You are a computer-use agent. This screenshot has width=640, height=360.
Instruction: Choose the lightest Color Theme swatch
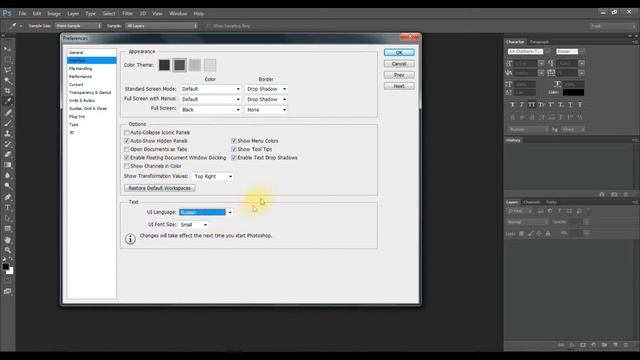(x=210, y=65)
